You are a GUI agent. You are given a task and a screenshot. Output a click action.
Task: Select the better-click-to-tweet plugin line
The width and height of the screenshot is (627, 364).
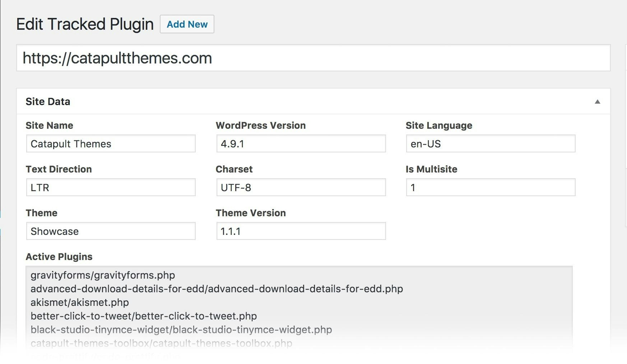click(x=144, y=316)
